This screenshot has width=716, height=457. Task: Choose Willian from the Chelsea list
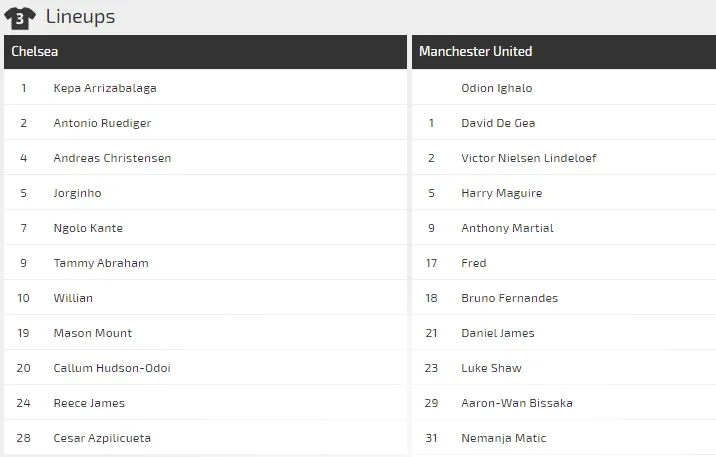click(73, 298)
